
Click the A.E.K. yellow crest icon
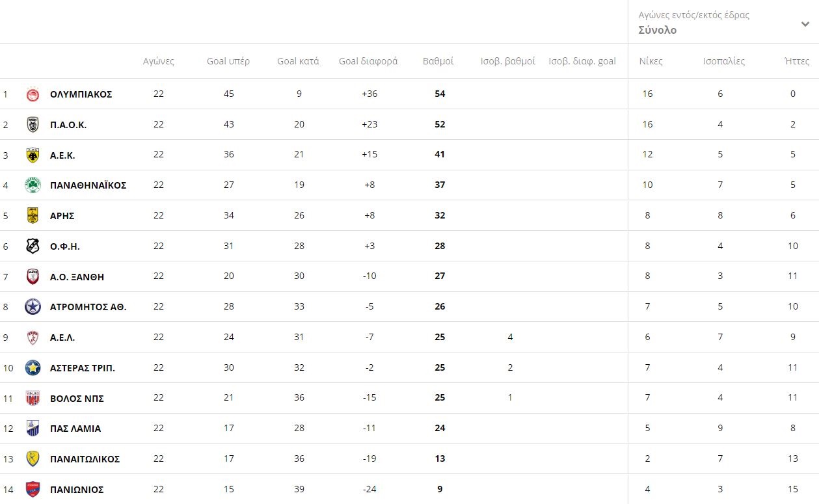coord(33,155)
